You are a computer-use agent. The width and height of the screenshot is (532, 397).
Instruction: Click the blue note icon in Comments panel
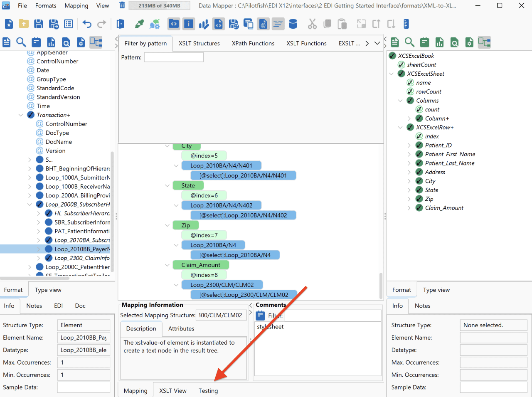click(x=260, y=316)
